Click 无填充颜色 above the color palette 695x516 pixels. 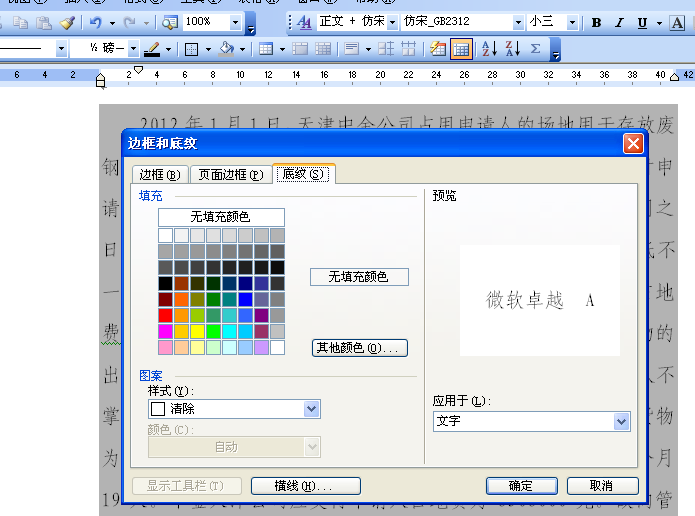coord(221,217)
